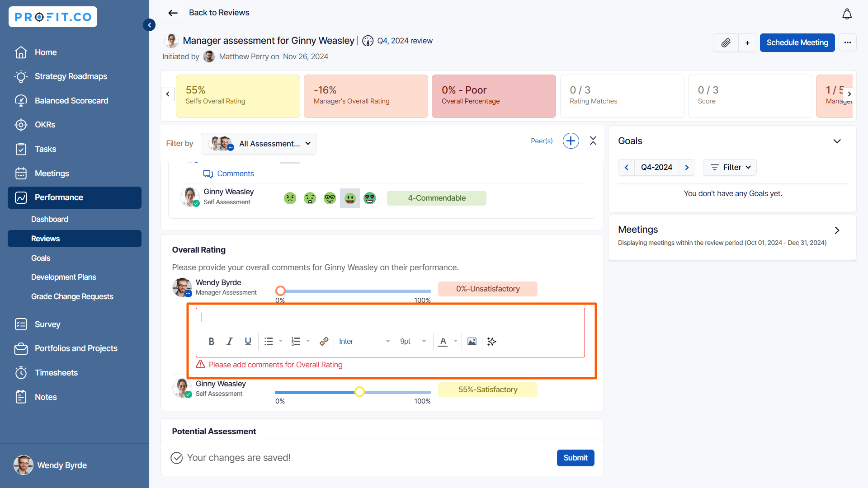Select the angry face rating emoji
This screenshot has height=488, width=868.
click(x=290, y=198)
